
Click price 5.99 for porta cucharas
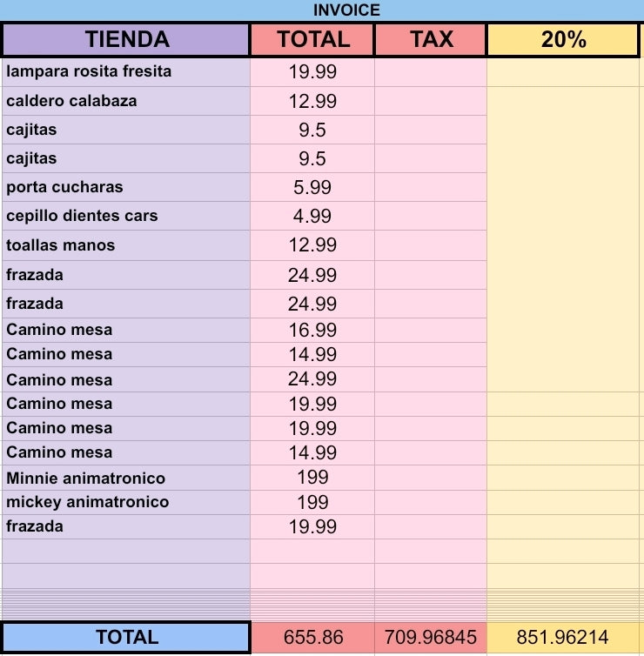click(312, 187)
